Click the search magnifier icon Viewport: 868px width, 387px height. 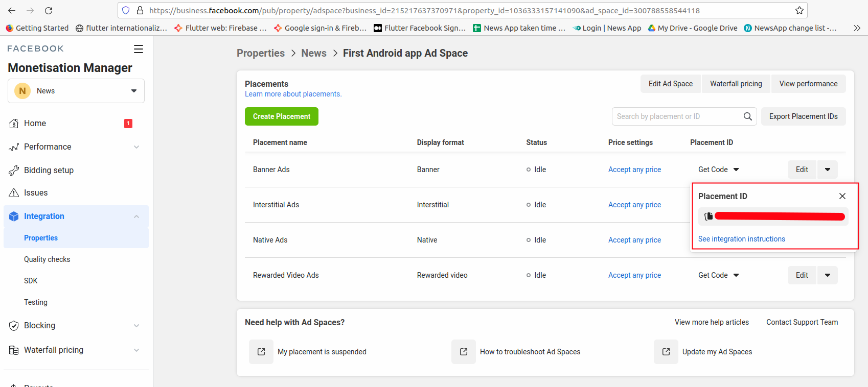click(747, 116)
